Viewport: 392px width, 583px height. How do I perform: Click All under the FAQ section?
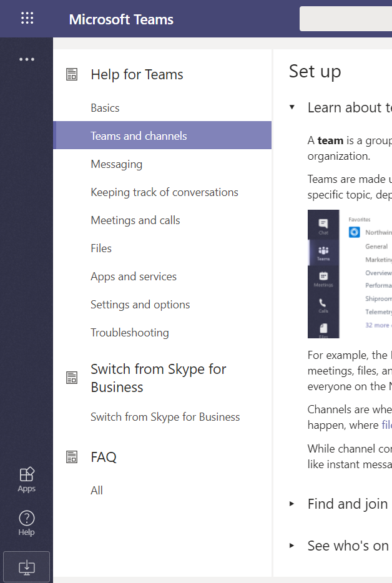97,490
